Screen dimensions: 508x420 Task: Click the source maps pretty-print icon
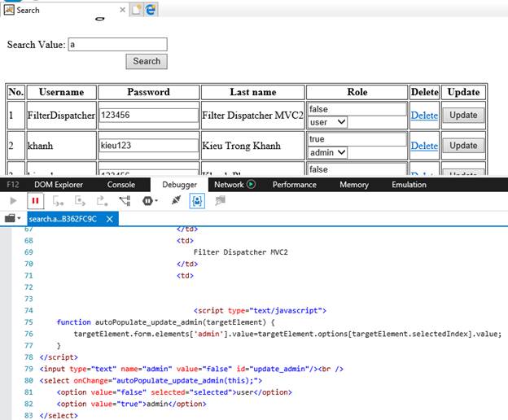[220, 201]
